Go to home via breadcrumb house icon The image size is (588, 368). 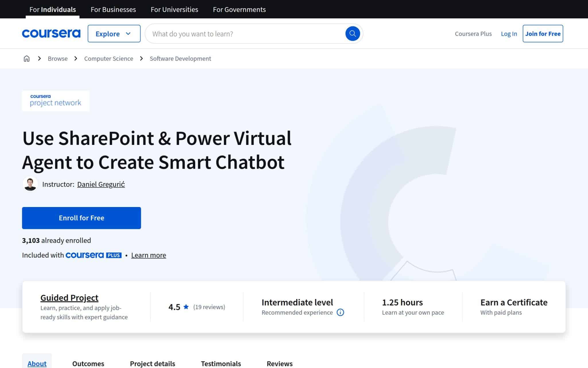[26, 59]
